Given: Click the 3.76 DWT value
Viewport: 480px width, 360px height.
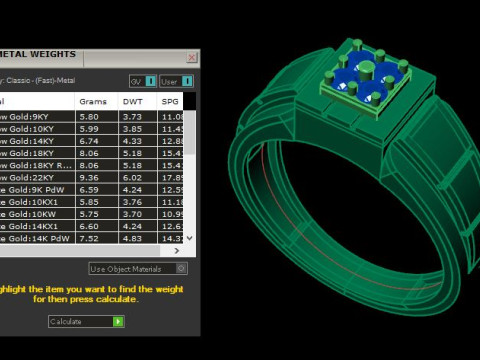Looking at the screenshot, I should tap(132, 202).
